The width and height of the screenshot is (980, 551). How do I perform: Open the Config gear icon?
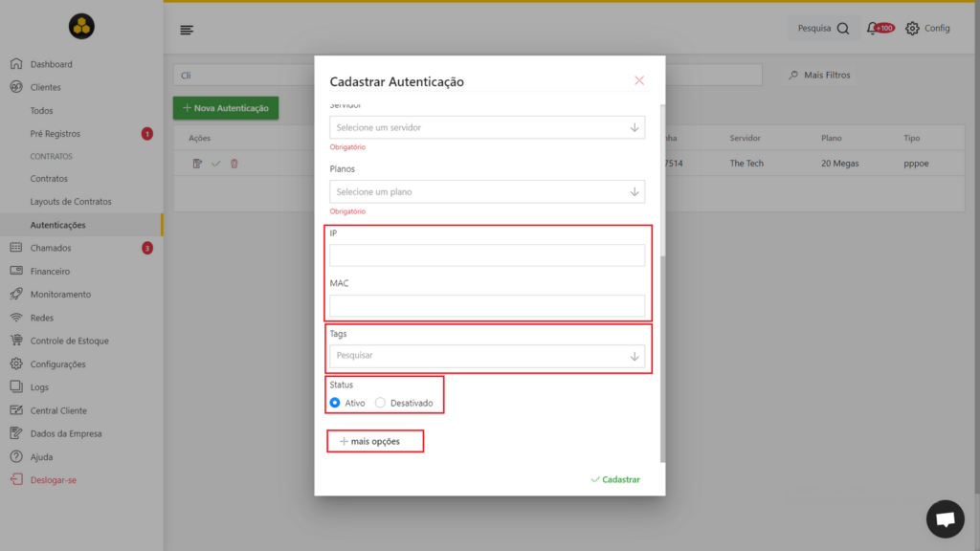pos(912,28)
